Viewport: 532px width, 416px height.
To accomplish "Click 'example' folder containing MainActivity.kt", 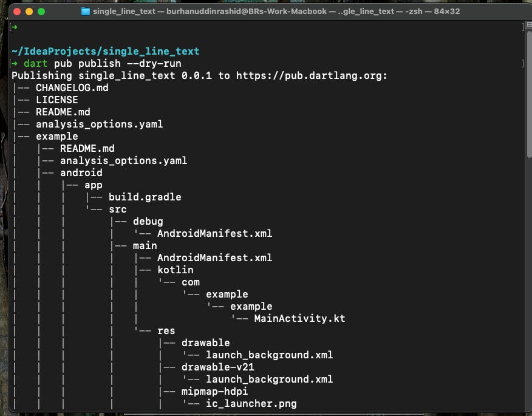I will [251, 307].
